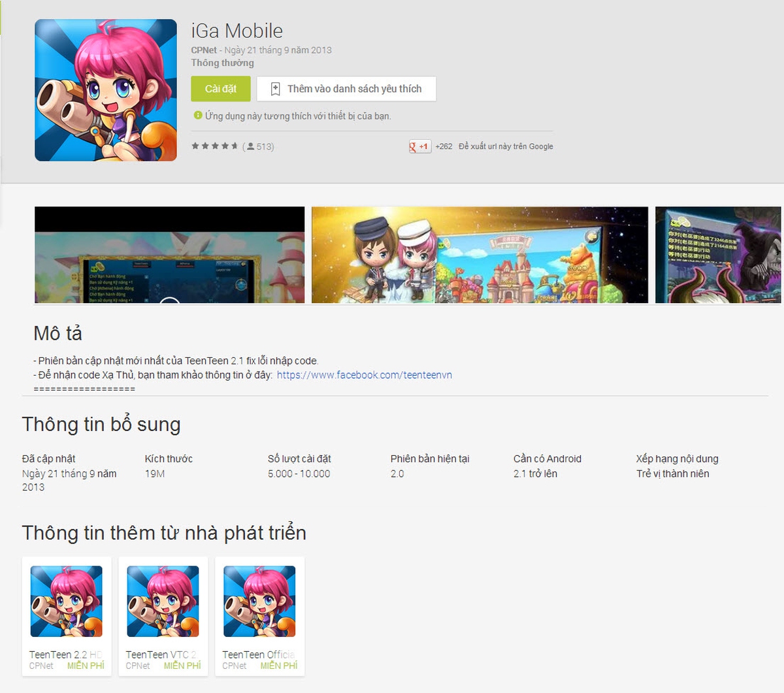The width and height of the screenshot is (784, 693).
Task: Click the green compatibility info icon
Action: [197, 116]
